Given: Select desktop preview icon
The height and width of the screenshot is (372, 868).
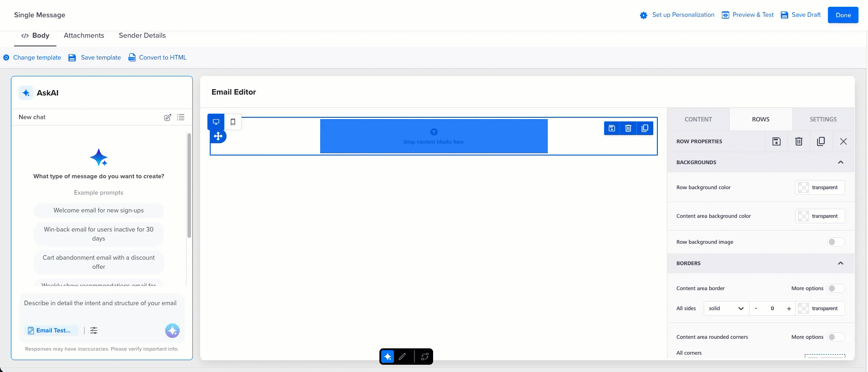Looking at the screenshot, I should 216,122.
